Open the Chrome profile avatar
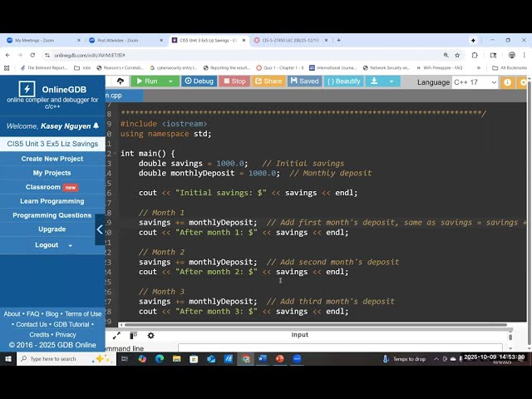The width and height of the screenshot is (532, 399). (512, 55)
